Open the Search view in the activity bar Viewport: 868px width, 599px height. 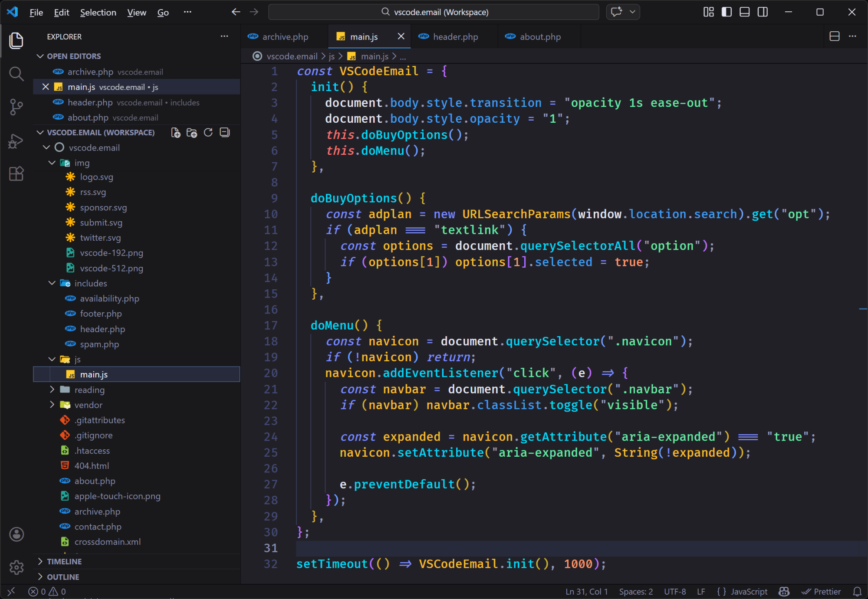point(16,74)
